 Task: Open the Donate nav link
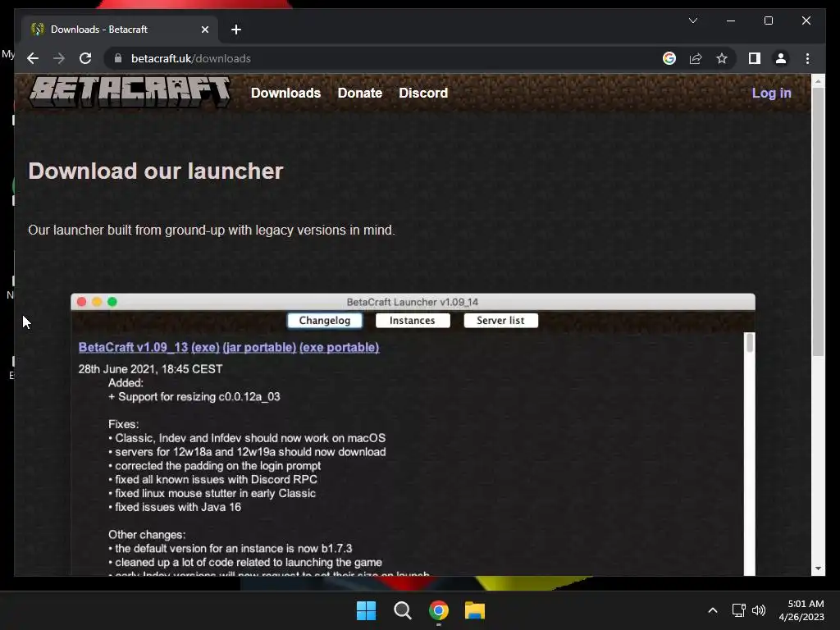click(x=359, y=93)
